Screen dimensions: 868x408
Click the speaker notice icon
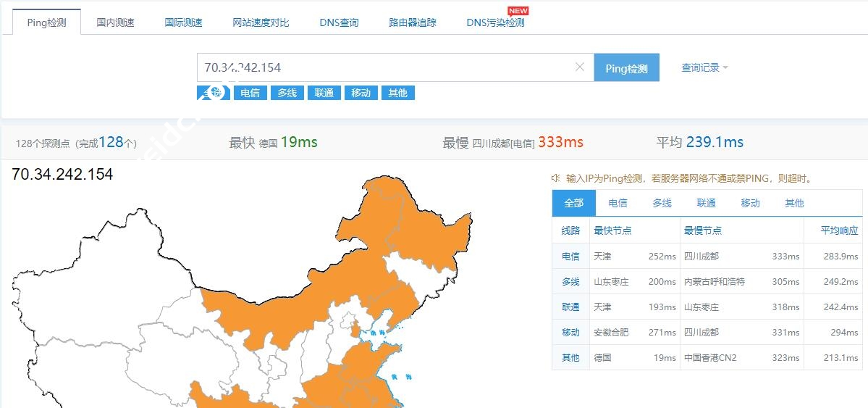coord(556,178)
